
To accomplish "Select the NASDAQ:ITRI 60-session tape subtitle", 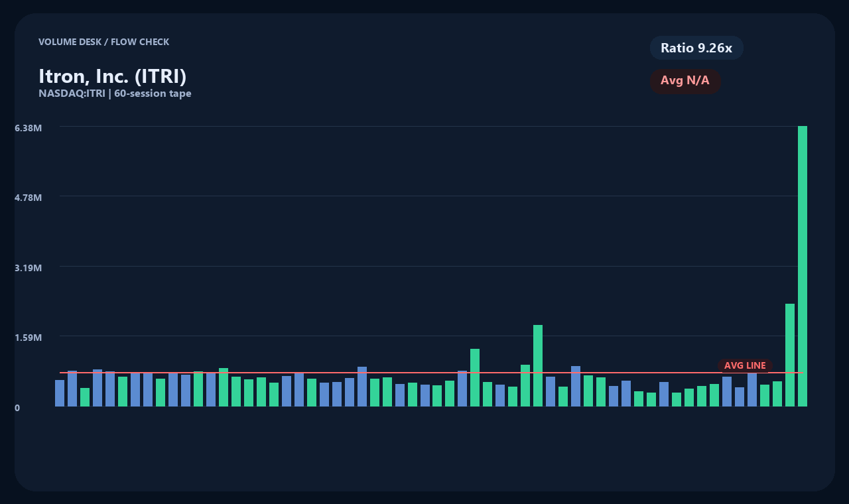I will pyautogui.click(x=115, y=94).
